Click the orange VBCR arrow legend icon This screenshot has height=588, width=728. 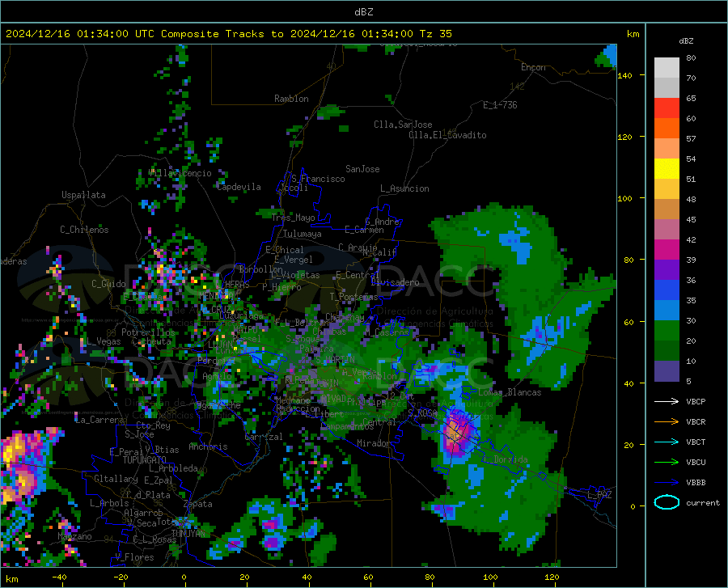(x=667, y=421)
